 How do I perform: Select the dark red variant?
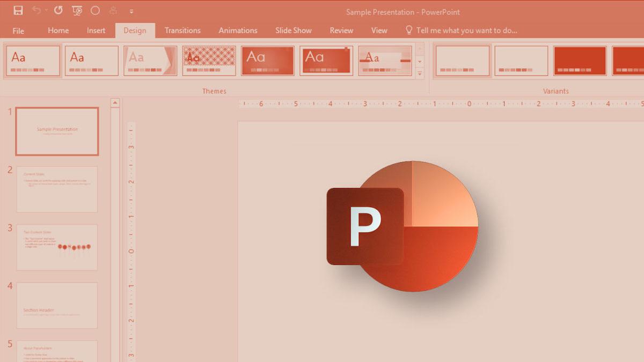[x=580, y=60]
